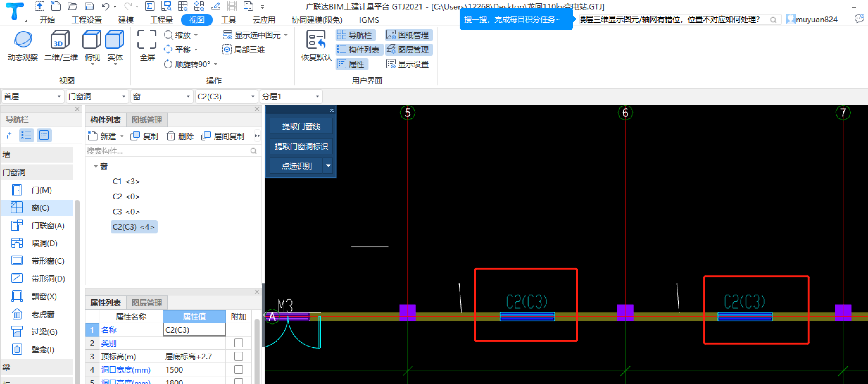Open 局部三维 partial 3D view

(244, 49)
